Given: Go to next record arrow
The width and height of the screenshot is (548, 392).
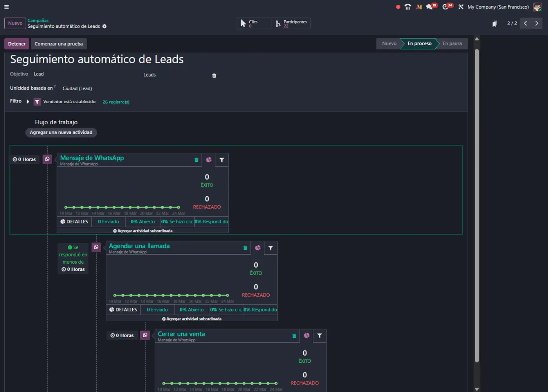Looking at the screenshot, I should pos(537,23).
